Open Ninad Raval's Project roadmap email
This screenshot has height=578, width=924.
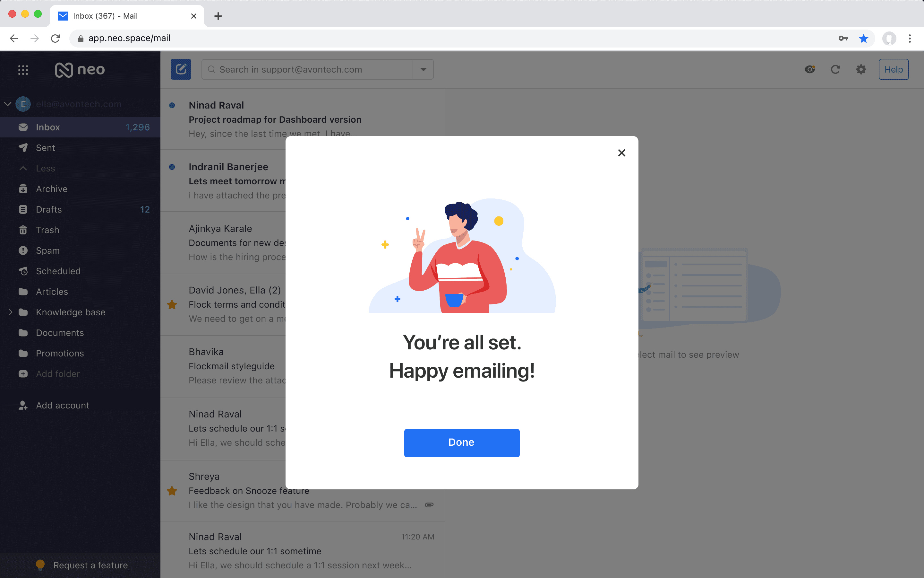click(x=303, y=119)
